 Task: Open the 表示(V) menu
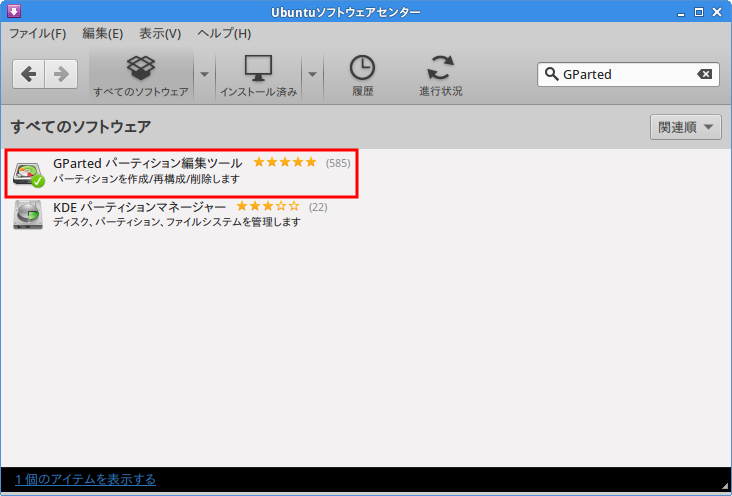click(160, 33)
